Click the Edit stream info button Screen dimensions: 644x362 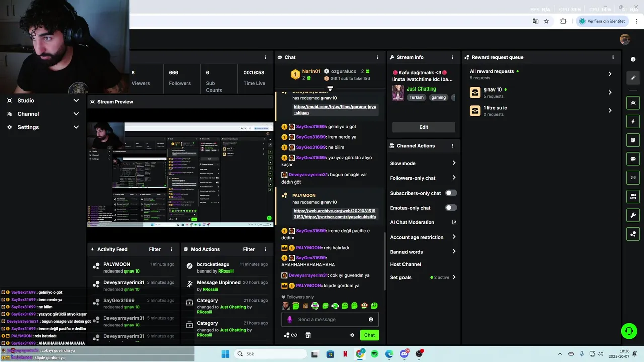point(424,127)
